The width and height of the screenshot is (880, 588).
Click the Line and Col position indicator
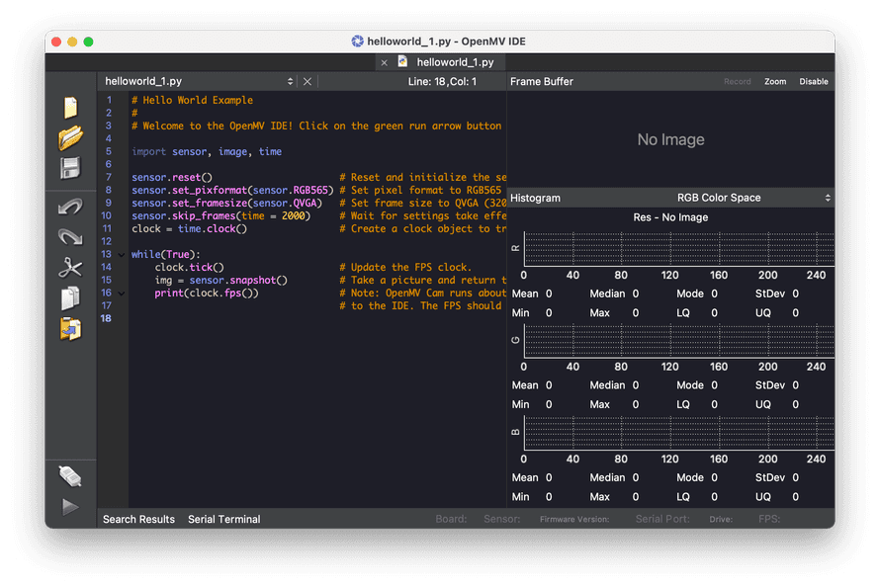click(442, 82)
